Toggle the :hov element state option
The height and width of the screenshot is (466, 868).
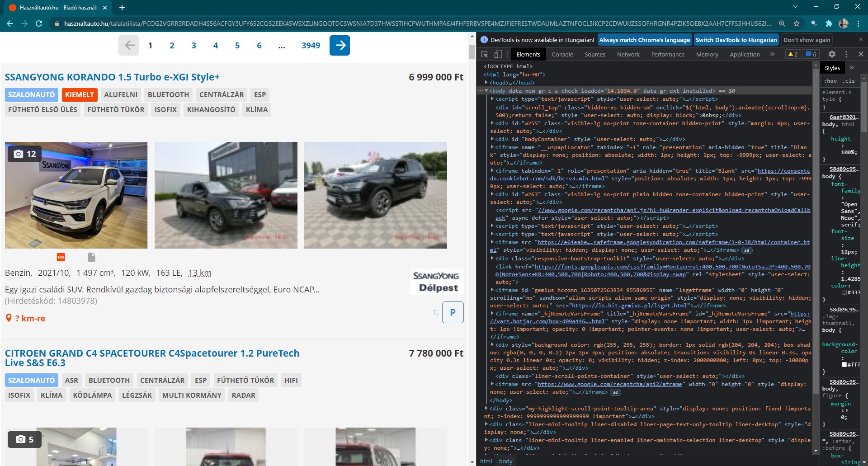click(x=830, y=81)
